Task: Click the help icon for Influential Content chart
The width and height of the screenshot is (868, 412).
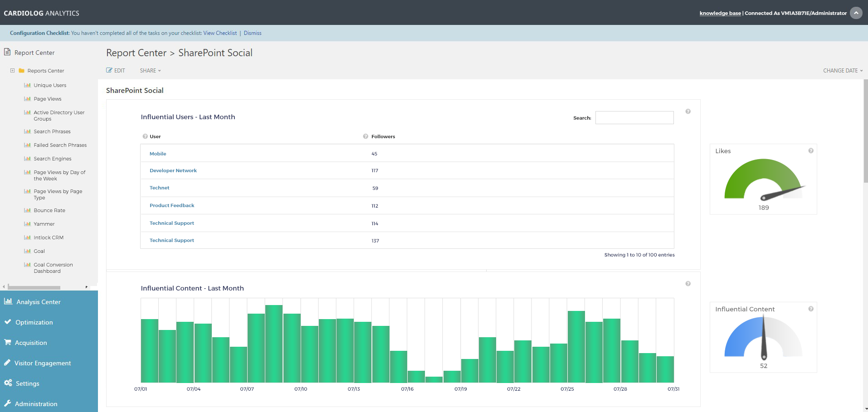Action: pos(688,284)
